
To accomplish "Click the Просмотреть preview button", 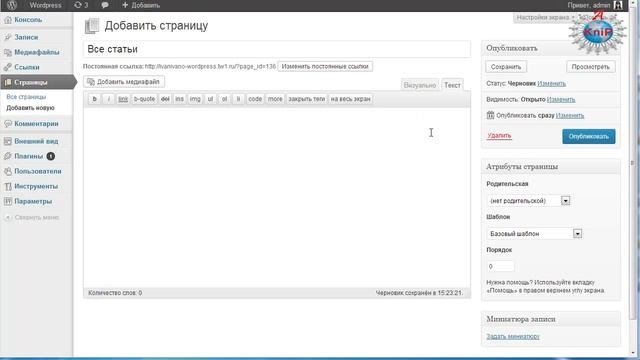I will coord(591,67).
